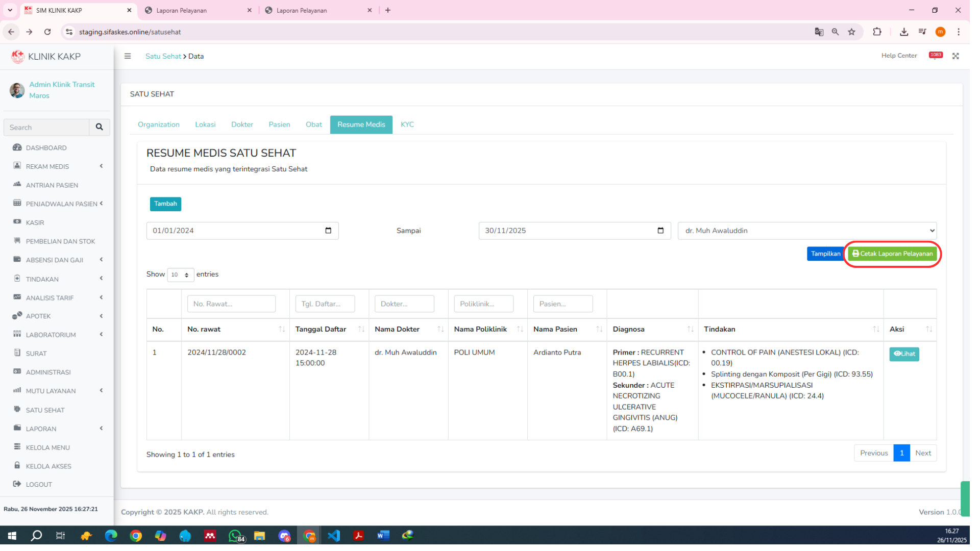Open Dashboard from sidebar
980x551 pixels.
(46, 148)
